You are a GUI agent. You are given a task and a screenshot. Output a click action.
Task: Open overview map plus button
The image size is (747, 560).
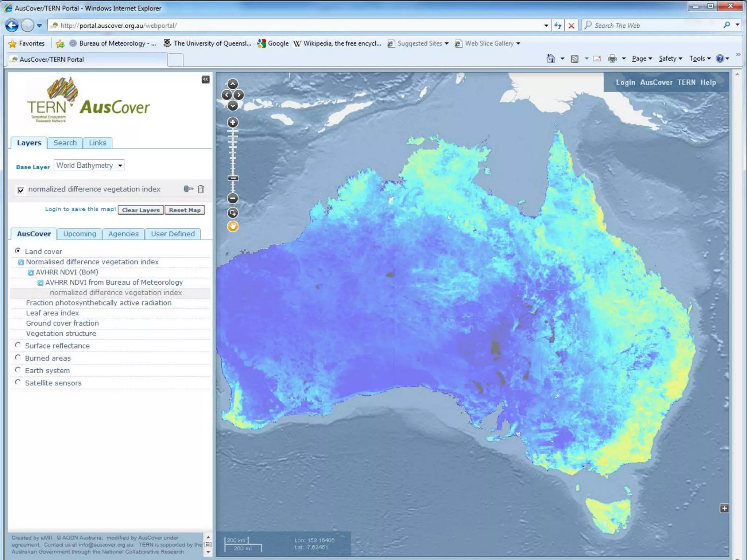pyautogui.click(x=724, y=508)
